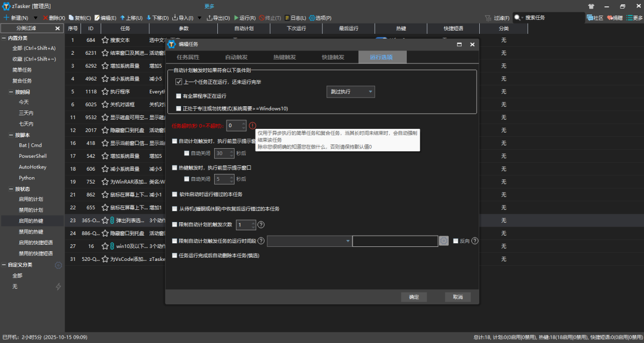Click the help icon beside trigger count limit
Image resolution: width=644 pixels, height=343 pixels.
(261, 225)
